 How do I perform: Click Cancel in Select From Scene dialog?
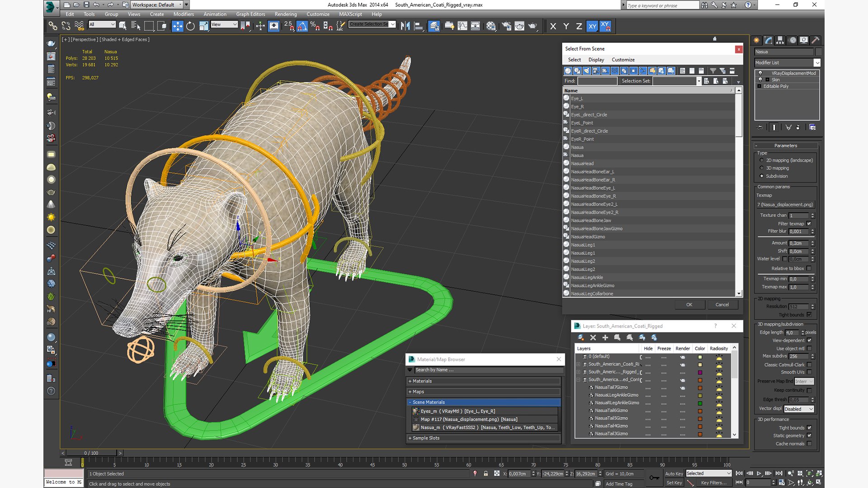click(722, 305)
